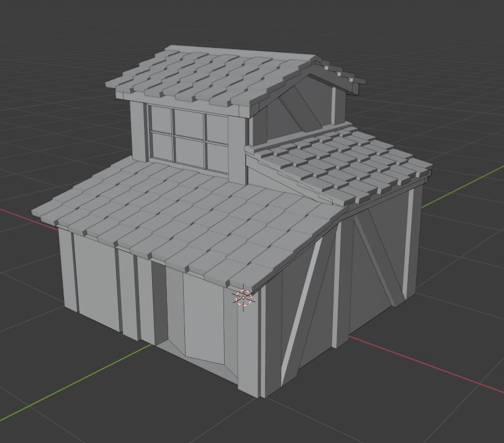Select the center vertical bar of the window
The height and width of the screenshot is (443, 504).
click(x=173, y=139)
